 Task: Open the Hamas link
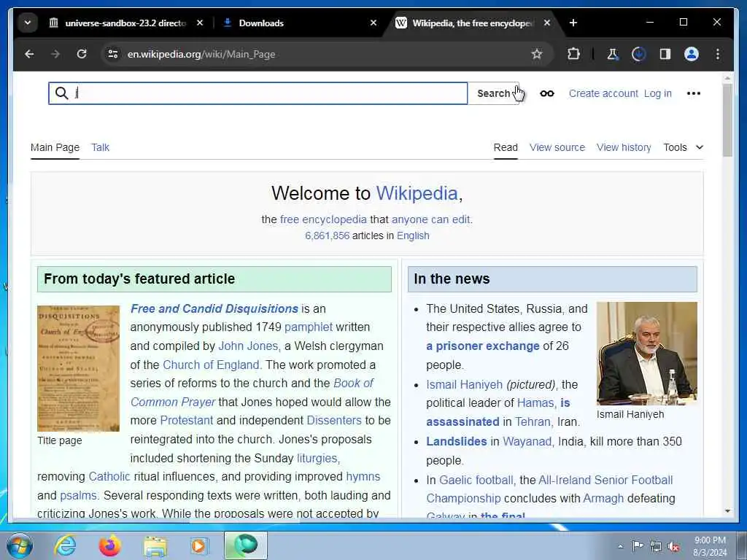pos(535,402)
